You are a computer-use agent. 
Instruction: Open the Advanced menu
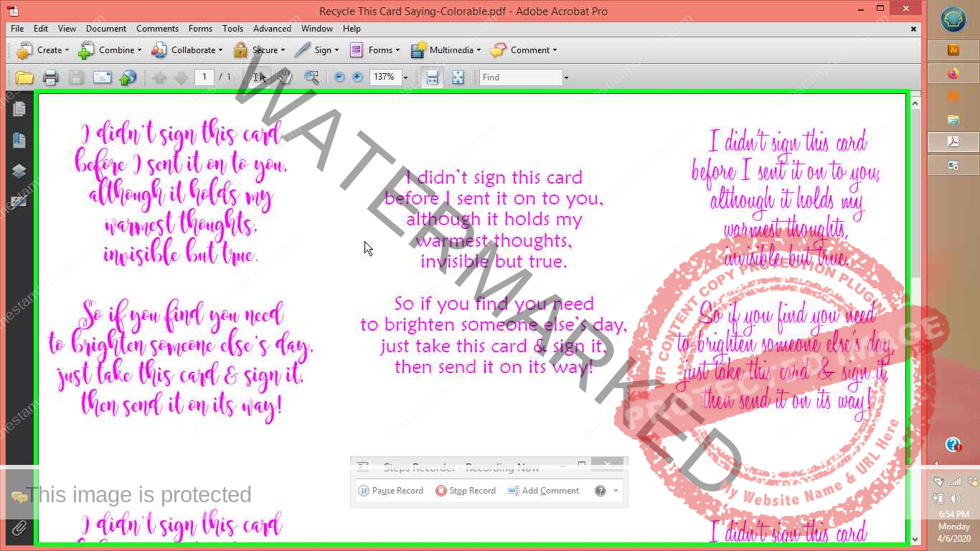pyautogui.click(x=272, y=29)
